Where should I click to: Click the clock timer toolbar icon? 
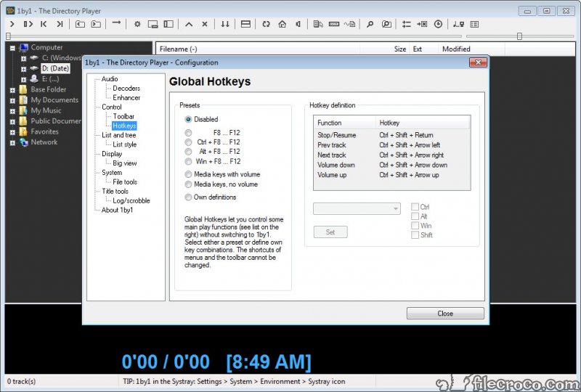tap(438, 24)
